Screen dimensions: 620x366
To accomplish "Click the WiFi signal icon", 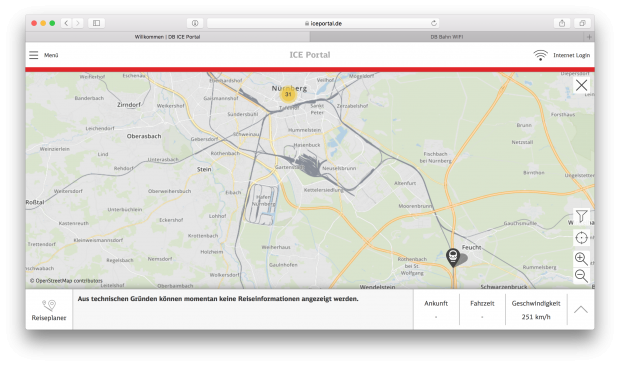I will 540,55.
